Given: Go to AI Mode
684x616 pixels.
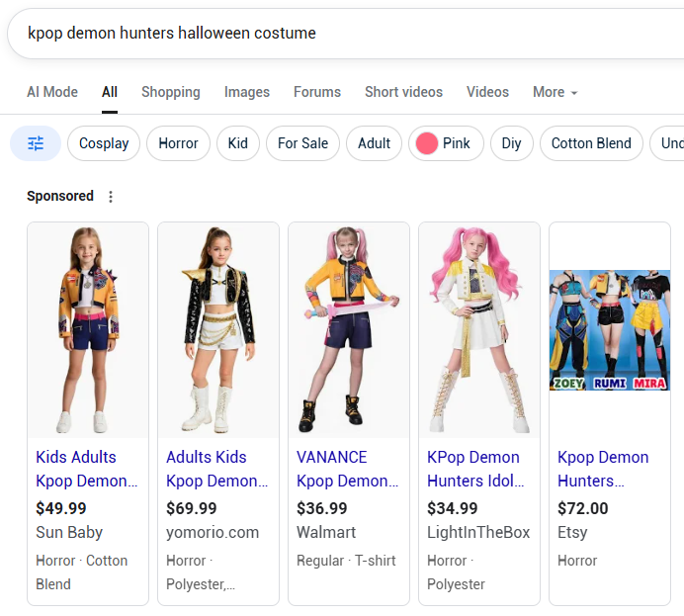Looking at the screenshot, I should pyautogui.click(x=52, y=92).
